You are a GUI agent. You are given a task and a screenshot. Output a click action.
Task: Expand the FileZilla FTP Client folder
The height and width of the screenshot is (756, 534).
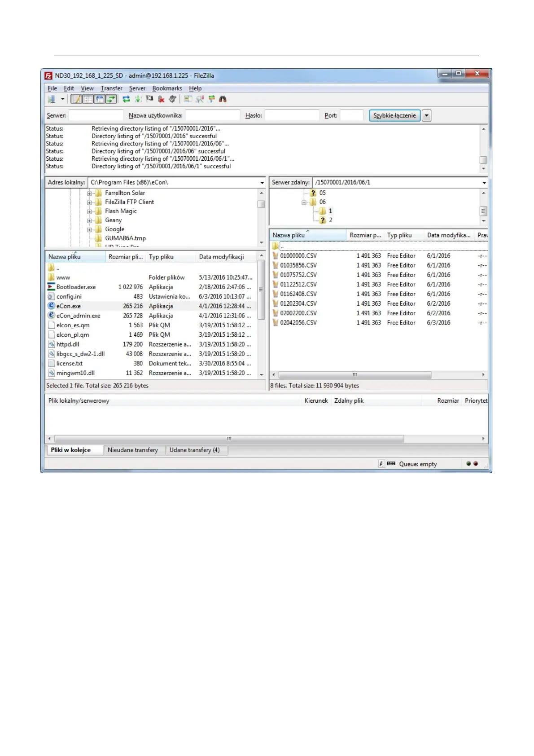coord(89,202)
